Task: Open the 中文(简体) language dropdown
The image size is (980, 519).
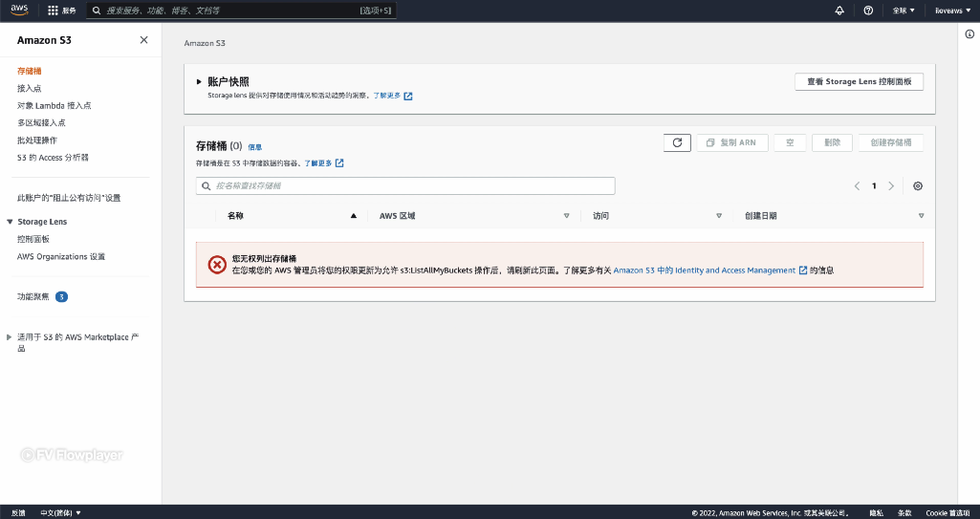Action: 60,512
